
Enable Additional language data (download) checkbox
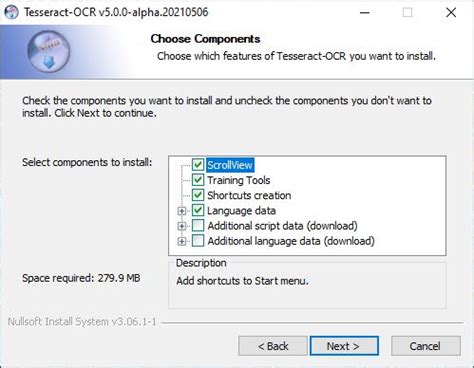click(198, 241)
